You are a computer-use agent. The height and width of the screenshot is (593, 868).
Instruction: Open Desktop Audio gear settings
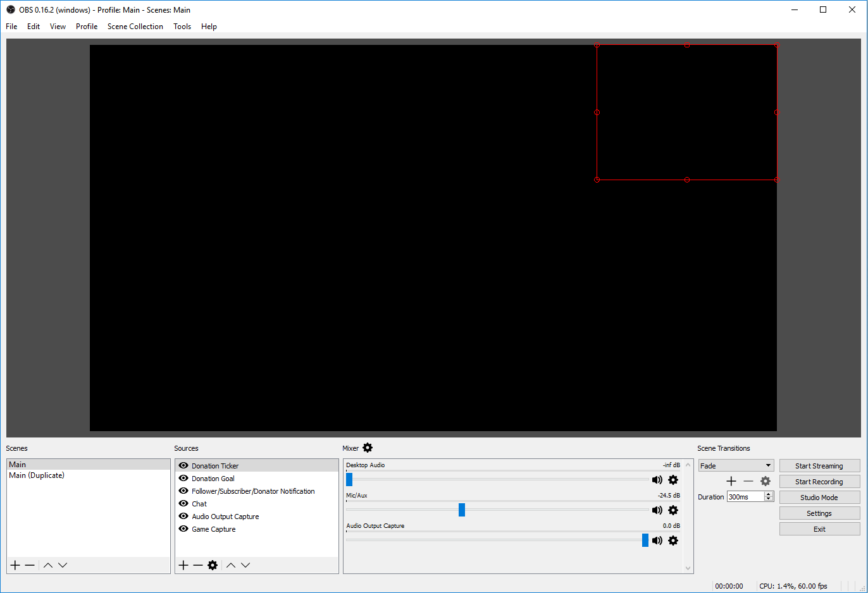pos(673,480)
